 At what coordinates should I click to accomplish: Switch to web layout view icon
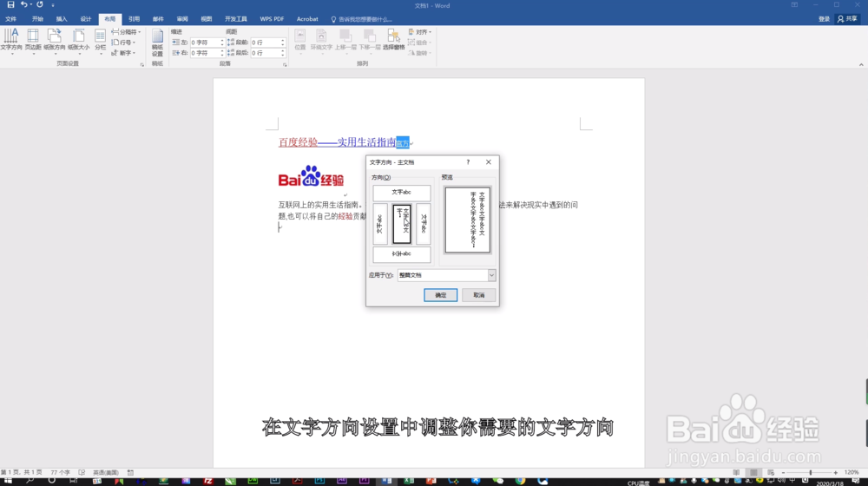(771, 473)
